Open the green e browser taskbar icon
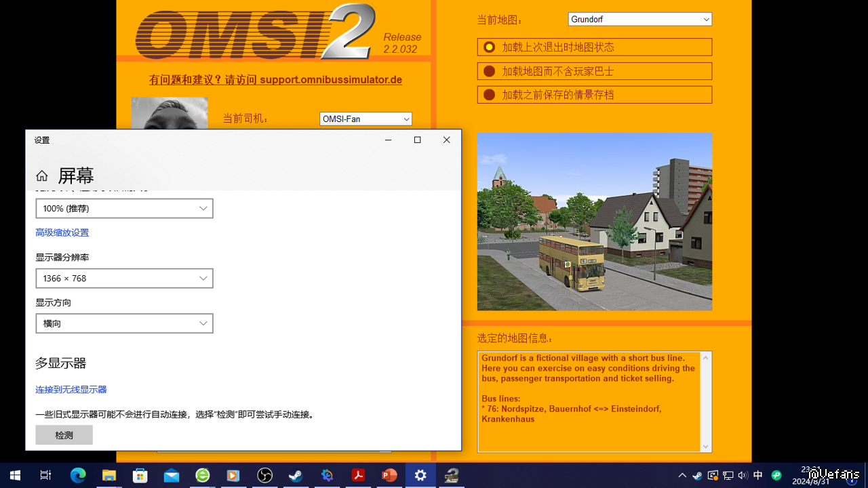868x488 pixels. tap(203, 475)
